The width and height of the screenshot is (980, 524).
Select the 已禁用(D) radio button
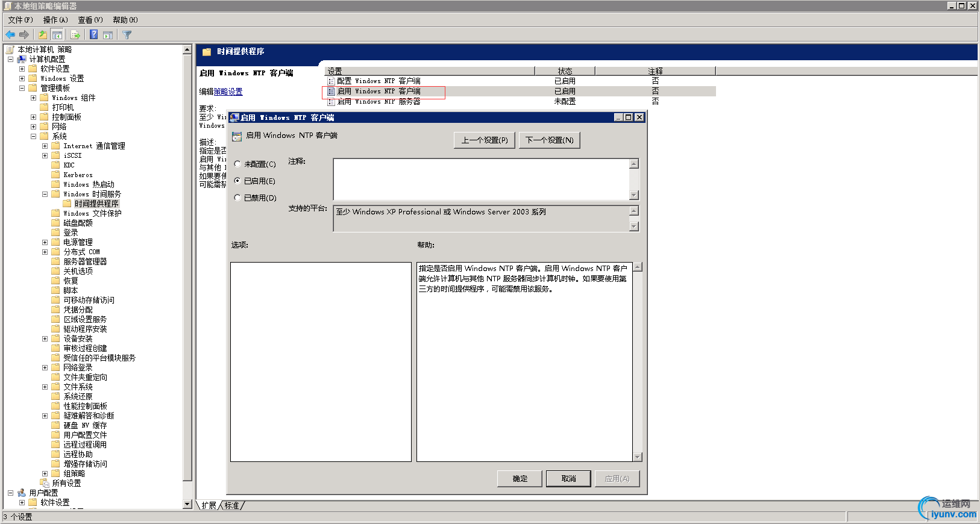237,198
